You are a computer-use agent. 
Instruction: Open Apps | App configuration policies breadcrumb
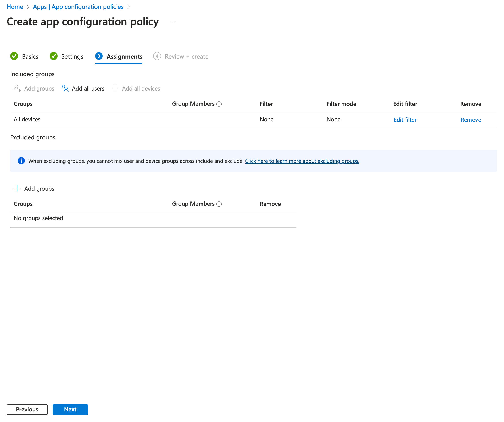click(x=78, y=7)
